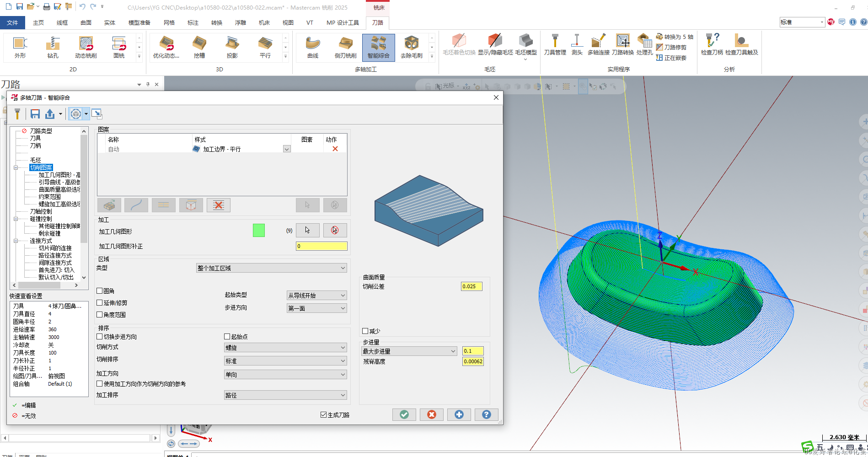Click 刀路修剪 command
This screenshot has height=457, width=868.
tap(671, 47)
